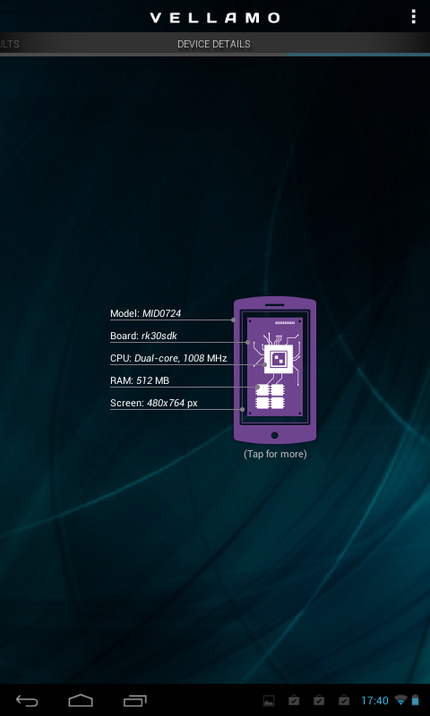
Task: Select the "RAM: 512 MB" text
Action: (140, 380)
